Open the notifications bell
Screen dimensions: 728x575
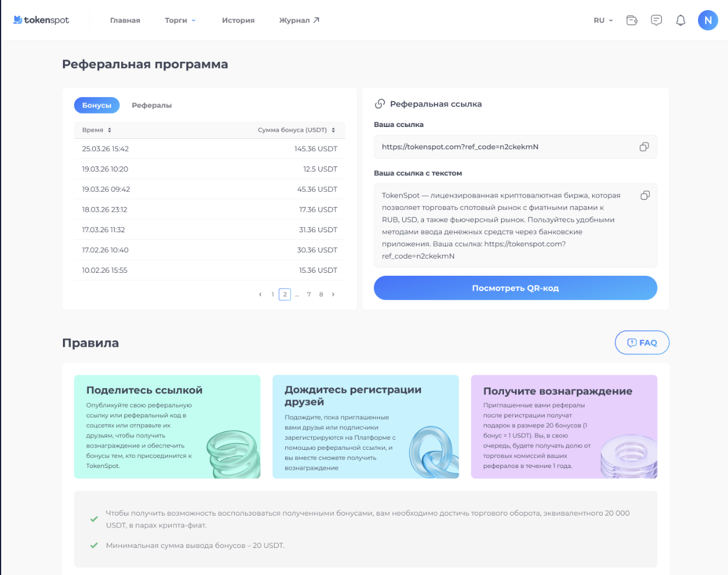(x=680, y=20)
